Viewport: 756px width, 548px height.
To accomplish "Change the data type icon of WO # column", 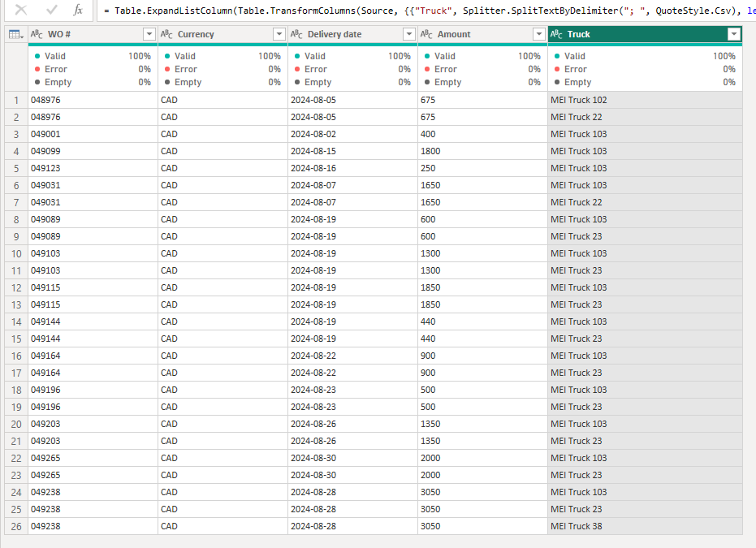I will pos(37,34).
